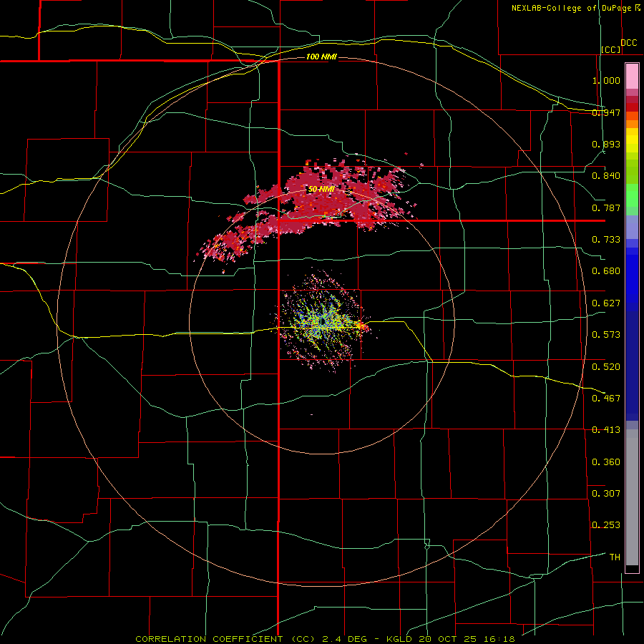The width and height of the screenshot is (644, 644).
Task: Select the 0.307 color scale value
Action: (606, 493)
